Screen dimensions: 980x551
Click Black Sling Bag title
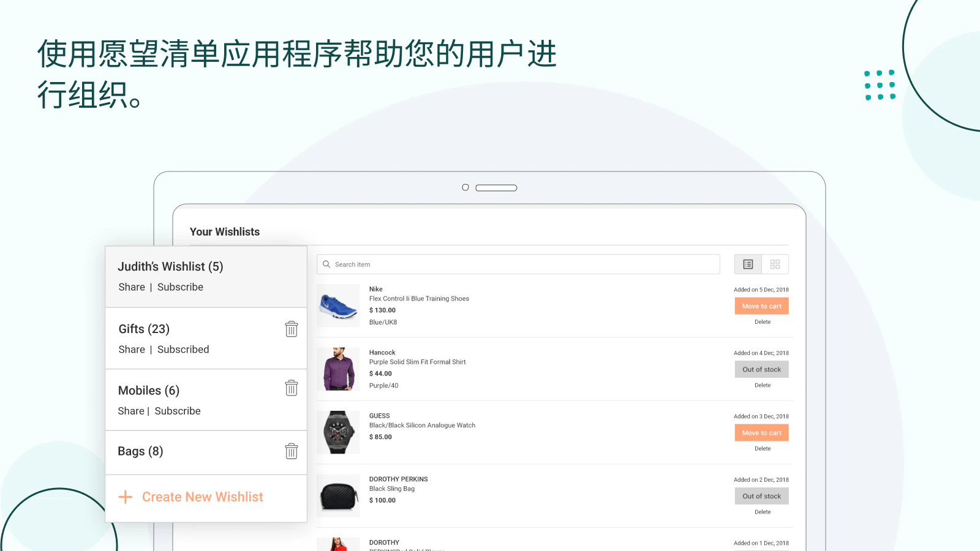392,489
